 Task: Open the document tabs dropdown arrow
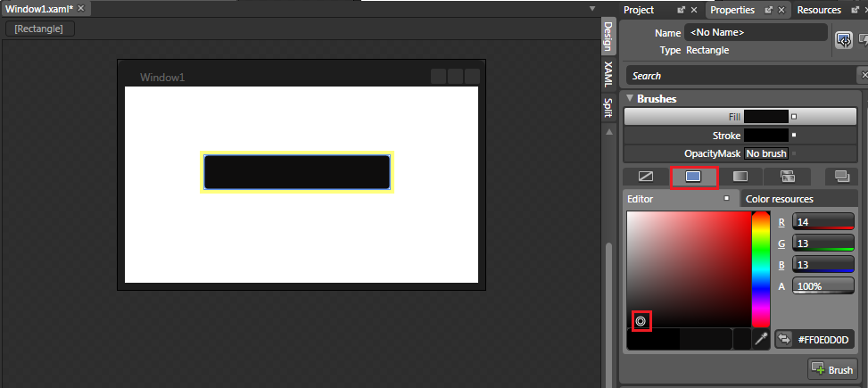click(x=592, y=9)
